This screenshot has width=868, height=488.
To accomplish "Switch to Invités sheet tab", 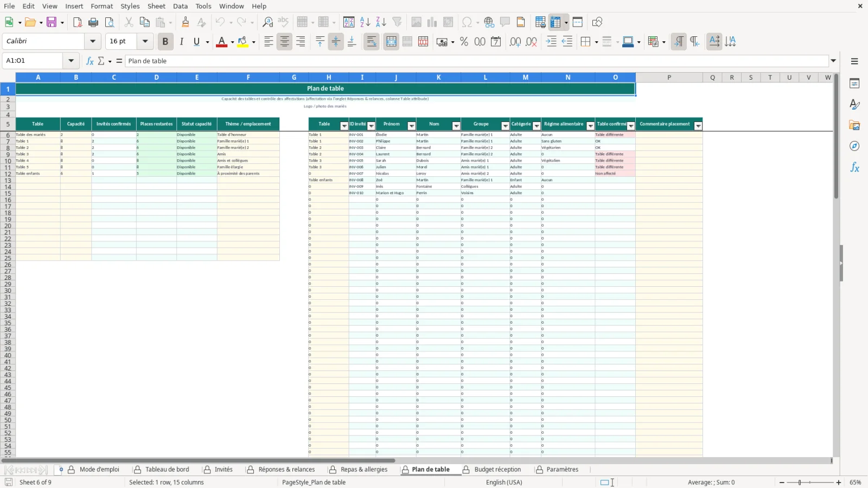I will (224, 470).
